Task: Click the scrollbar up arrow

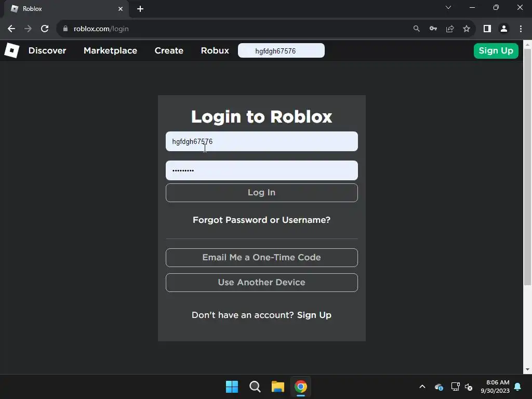Action: (x=527, y=45)
